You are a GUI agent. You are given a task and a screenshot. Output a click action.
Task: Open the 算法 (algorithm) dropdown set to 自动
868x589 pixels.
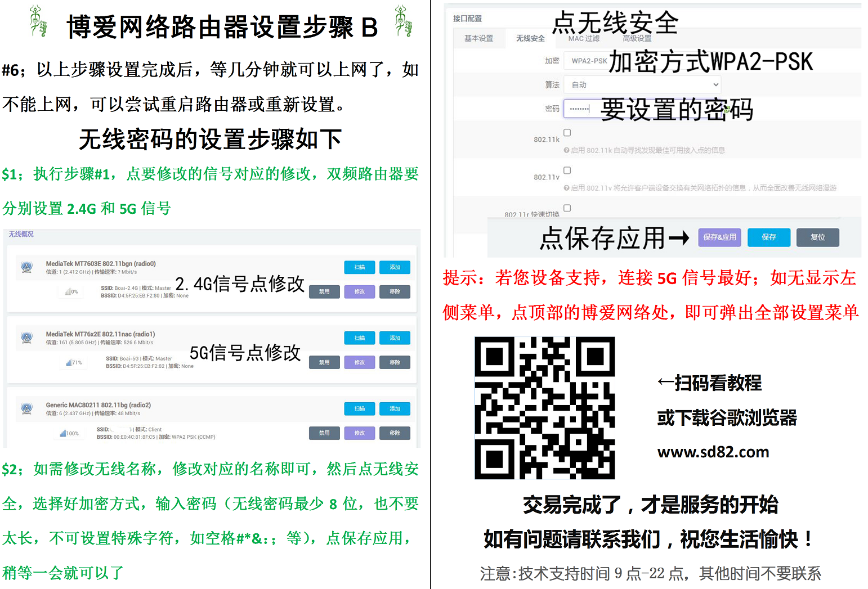[642, 84]
